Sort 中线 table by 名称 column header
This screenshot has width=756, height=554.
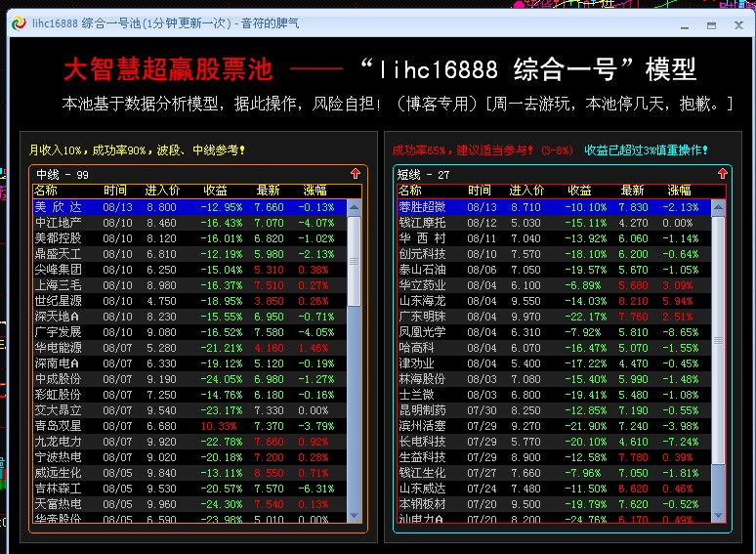(x=46, y=191)
